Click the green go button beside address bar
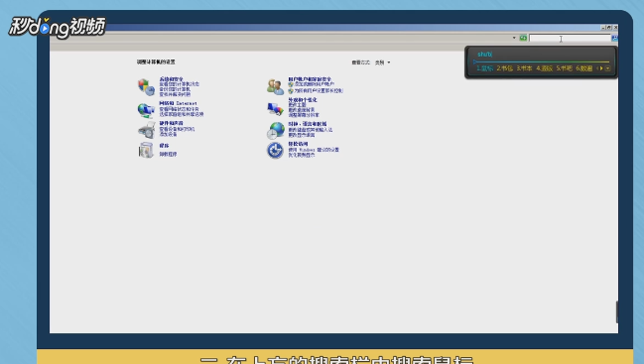Viewport: 644px width, 364px height. tap(523, 38)
